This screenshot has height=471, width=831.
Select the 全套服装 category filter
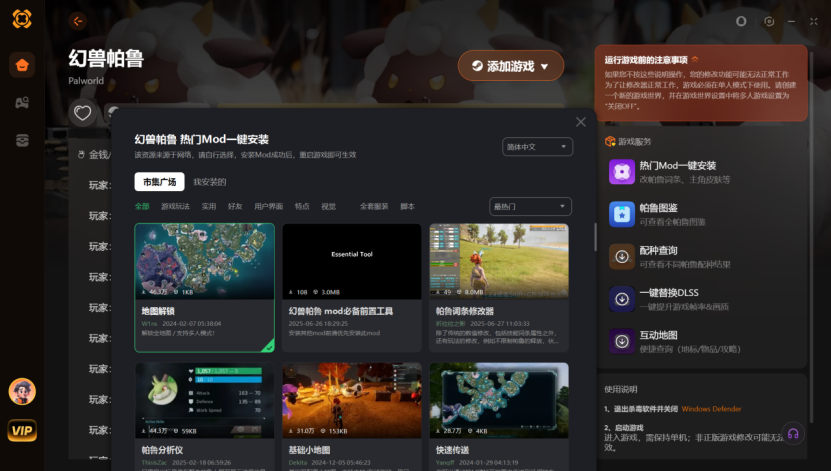pyautogui.click(x=374, y=206)
